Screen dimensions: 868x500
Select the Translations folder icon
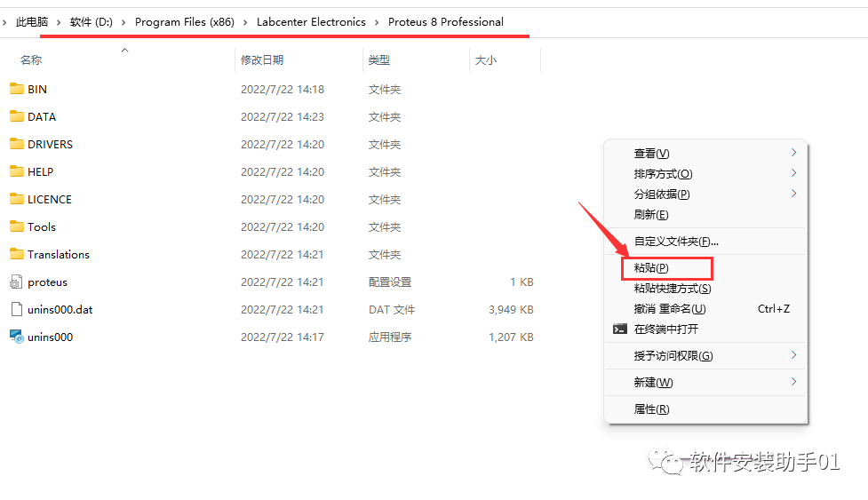point(17,254)
